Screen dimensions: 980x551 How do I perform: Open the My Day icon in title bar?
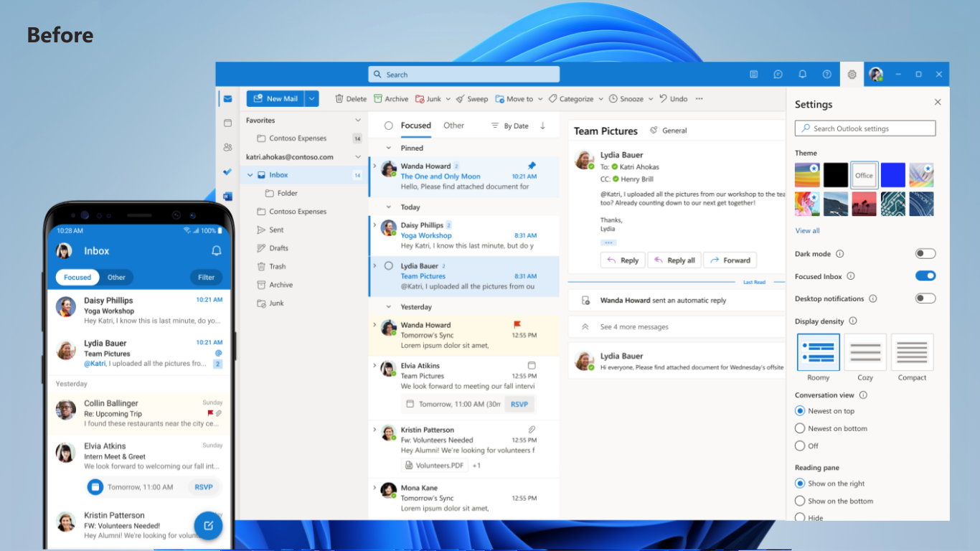pos(754,75)
